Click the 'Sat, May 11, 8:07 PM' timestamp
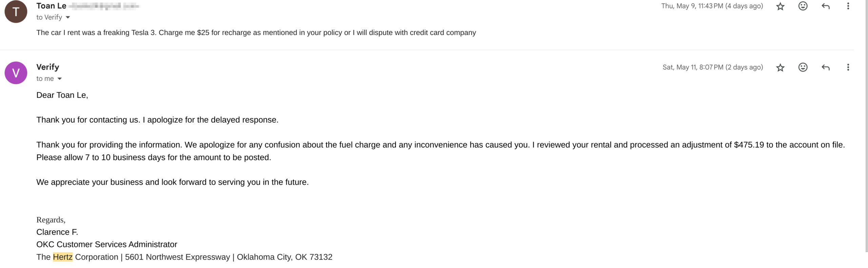 click(713, 67)
